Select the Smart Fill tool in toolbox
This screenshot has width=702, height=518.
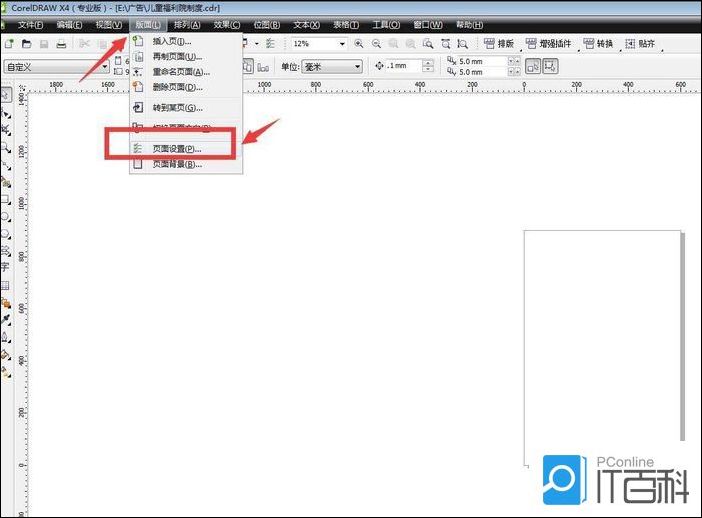pos(6,181)
